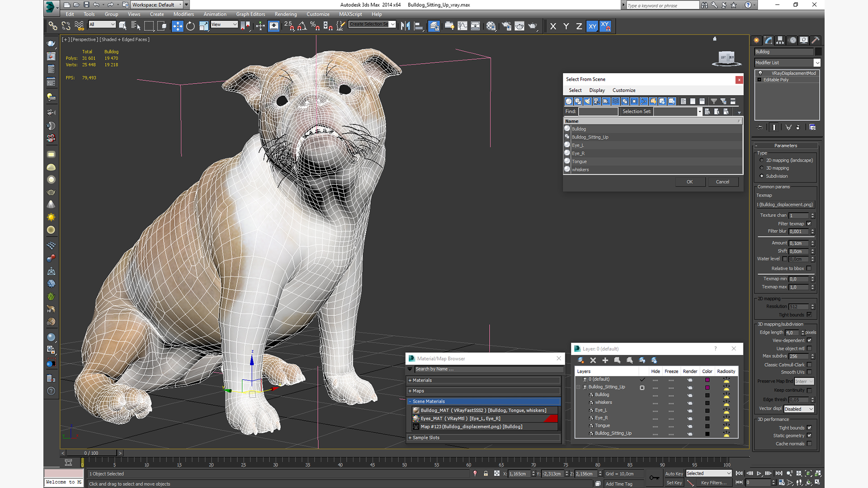Select the 3D mapping radio button

762,168
